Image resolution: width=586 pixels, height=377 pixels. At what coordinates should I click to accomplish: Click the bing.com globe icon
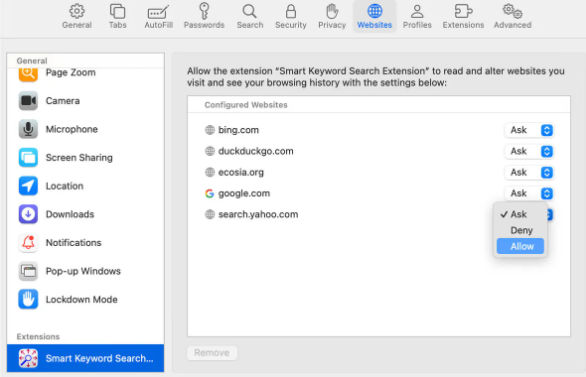(210, 130)
